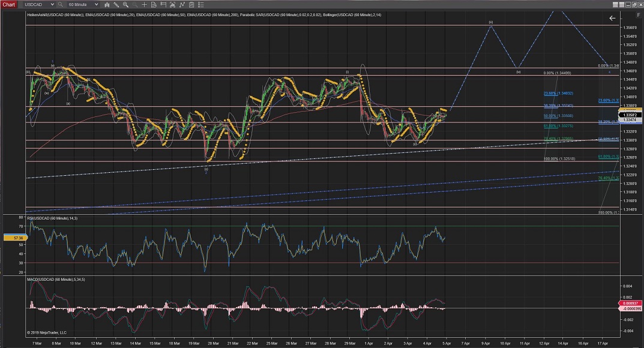Click the 7 Mar date label
The image size is (644, 348).
37,343
